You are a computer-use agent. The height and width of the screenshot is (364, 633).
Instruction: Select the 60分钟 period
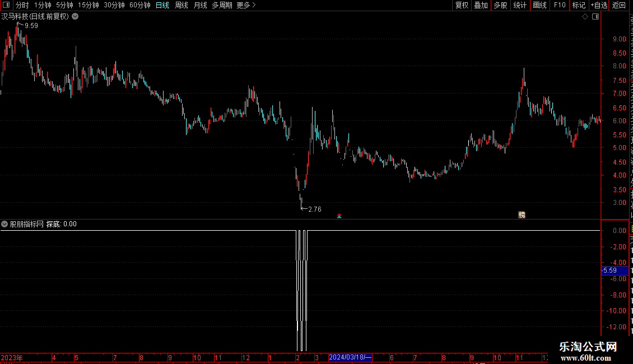[139, 5]
